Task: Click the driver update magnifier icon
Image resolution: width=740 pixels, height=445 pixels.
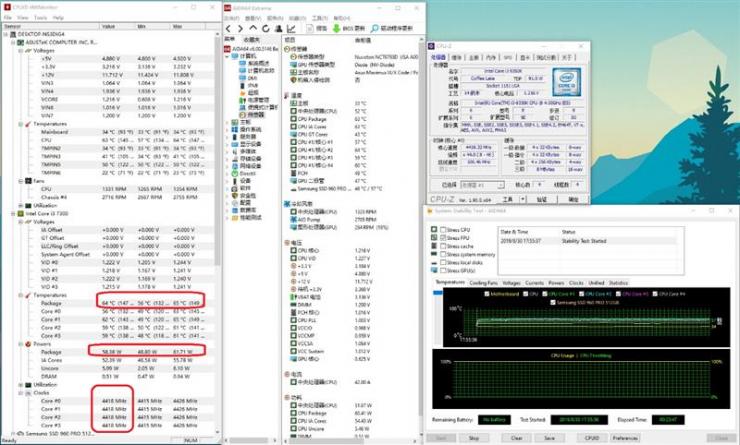Action: click(375, 28)
